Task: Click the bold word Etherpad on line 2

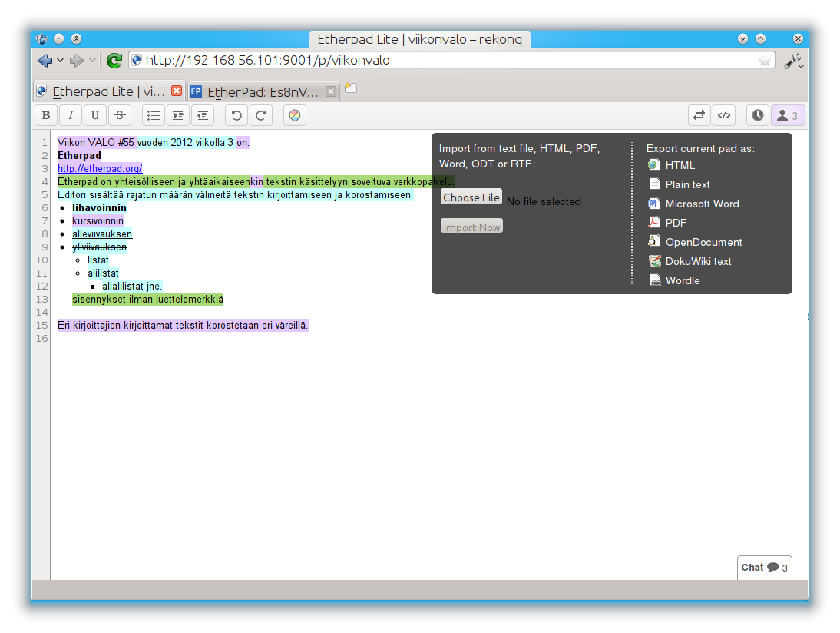Action: pyautogui.click(x=79, y=155)
